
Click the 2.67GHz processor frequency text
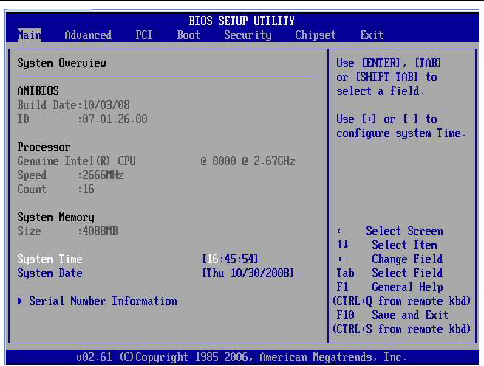point(274,161)
